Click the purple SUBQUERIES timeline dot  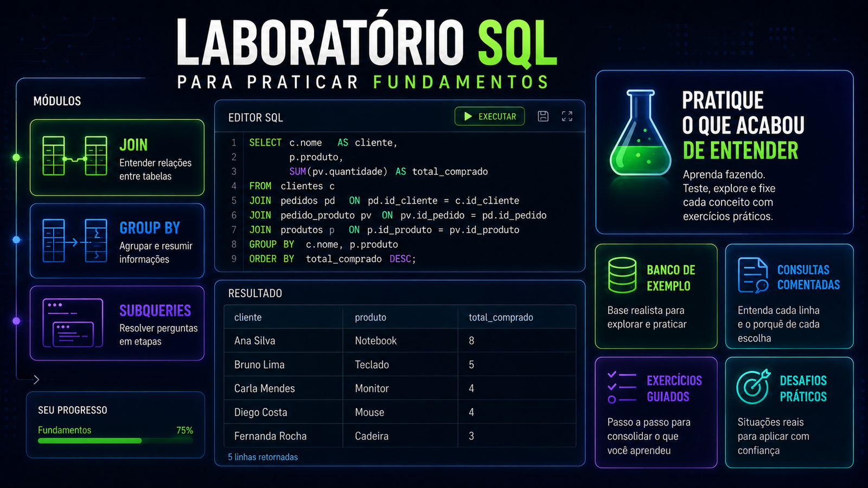coord(16,321)
